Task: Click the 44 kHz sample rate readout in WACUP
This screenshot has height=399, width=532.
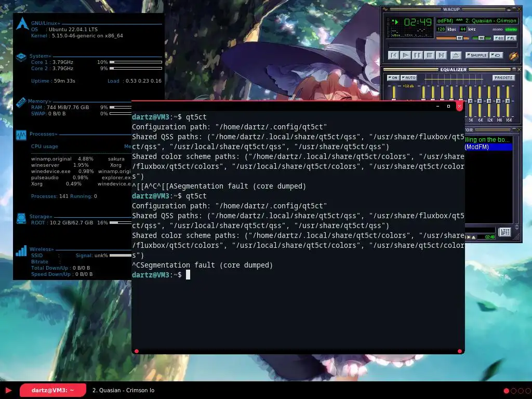Action: (463, 29)
